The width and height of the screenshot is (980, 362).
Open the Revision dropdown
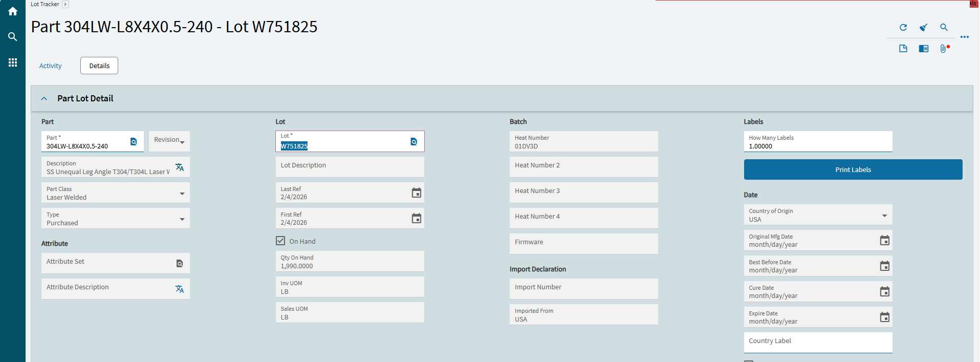[x=182, y=142]
